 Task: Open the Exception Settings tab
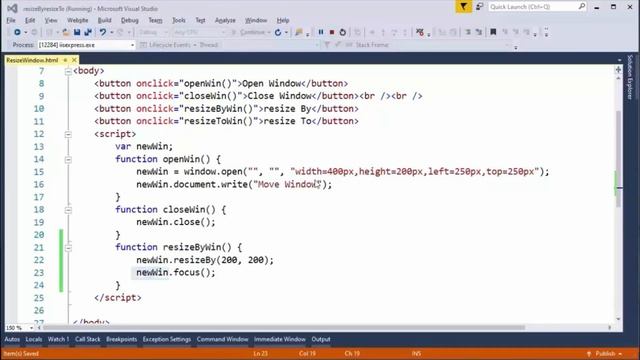click(x=167, y=339)
